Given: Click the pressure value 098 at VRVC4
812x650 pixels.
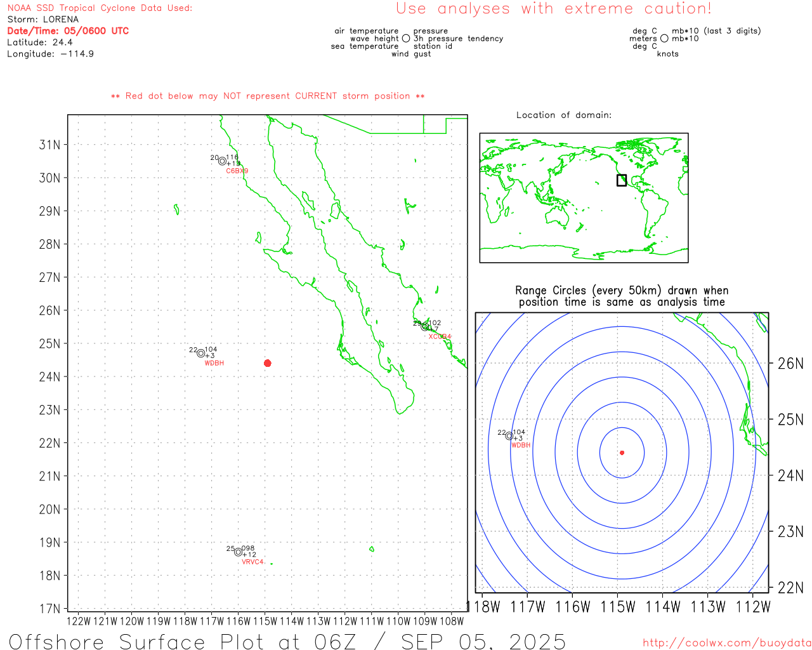Looking at the screenshot, I should (248, 548).
